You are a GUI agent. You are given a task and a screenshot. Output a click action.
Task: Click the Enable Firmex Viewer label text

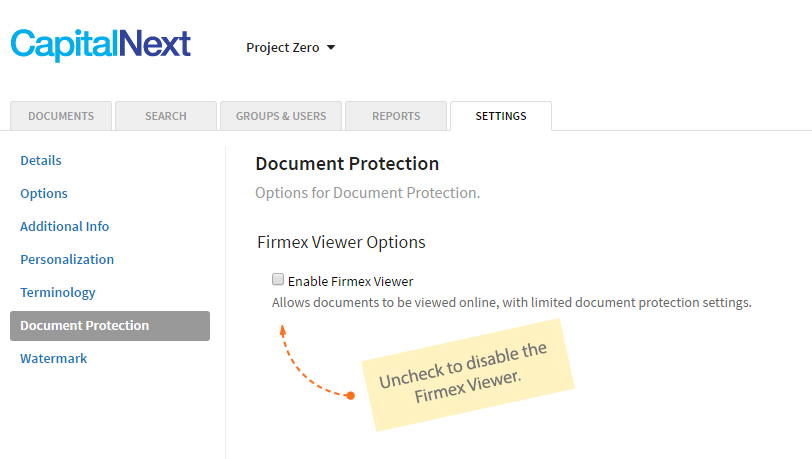click(351, 281)
